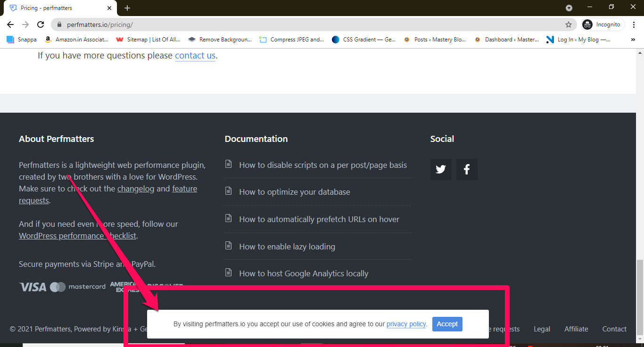Focus the address bar showing perfmatters.io/pricing/
The width and height of the screenshot is (644, 347).
point(315,25)
